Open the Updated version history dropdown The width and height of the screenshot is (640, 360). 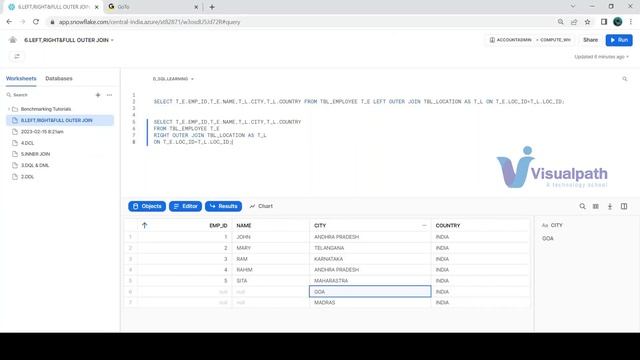[x=601, y=57]
